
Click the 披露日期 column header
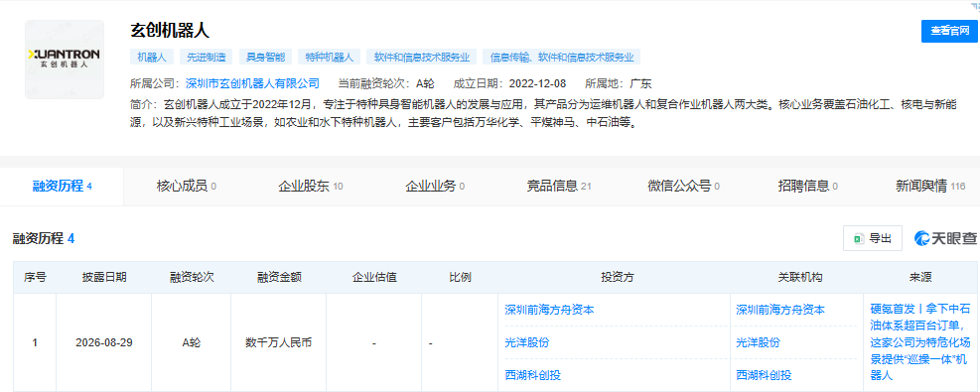coord(103,277)
